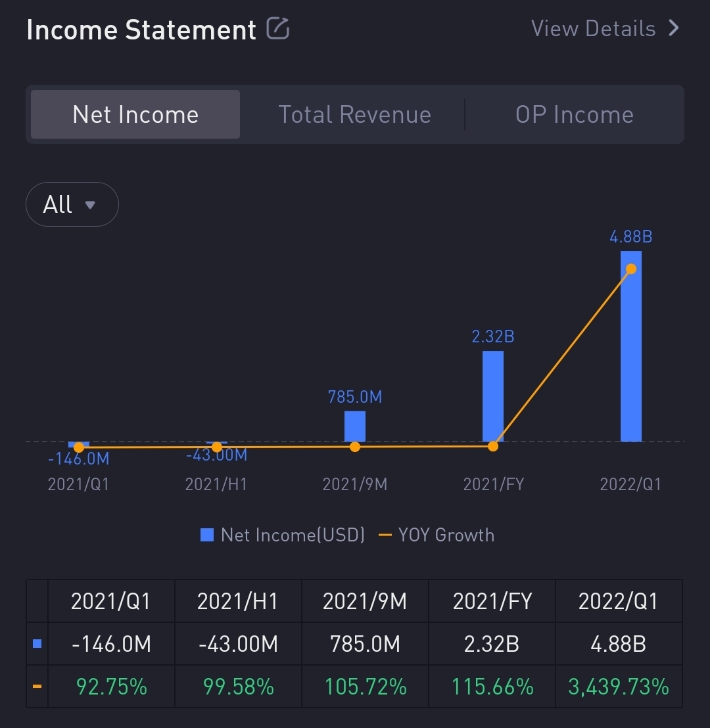Select the Net Income tab
This screenshot has height=728, width=710.
135,114
